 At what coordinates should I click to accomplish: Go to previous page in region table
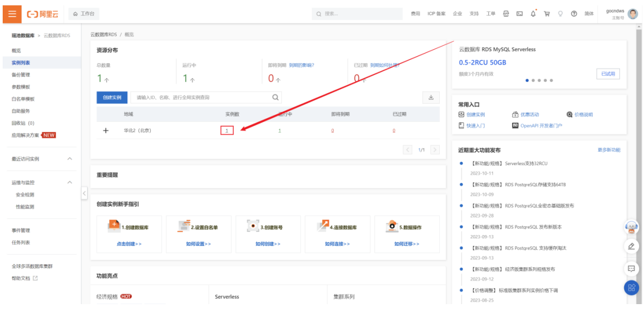coord(408,150)
